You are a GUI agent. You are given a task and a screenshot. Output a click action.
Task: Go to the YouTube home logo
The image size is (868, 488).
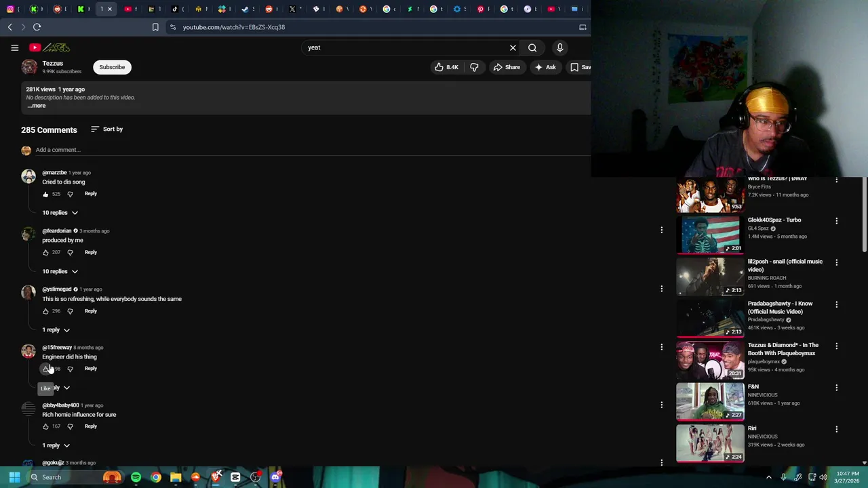coord(50,47)
